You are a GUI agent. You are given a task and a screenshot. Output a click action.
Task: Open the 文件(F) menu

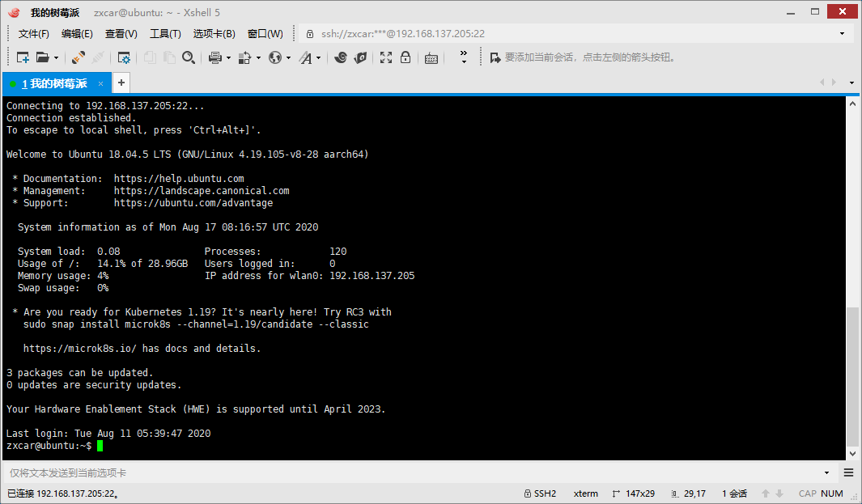pos(34,34)
